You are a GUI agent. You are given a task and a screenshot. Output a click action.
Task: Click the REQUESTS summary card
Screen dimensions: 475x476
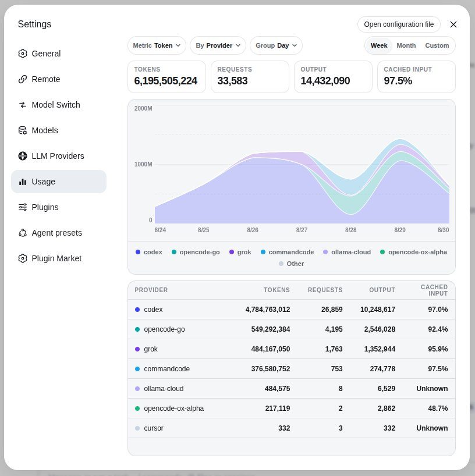(x=250, y=77)
